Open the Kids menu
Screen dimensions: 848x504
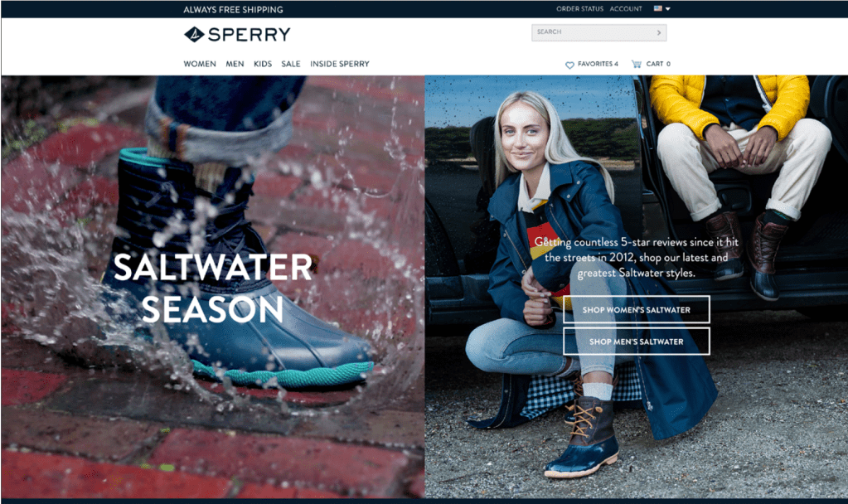pyautogui.click(x=263, y=64)
